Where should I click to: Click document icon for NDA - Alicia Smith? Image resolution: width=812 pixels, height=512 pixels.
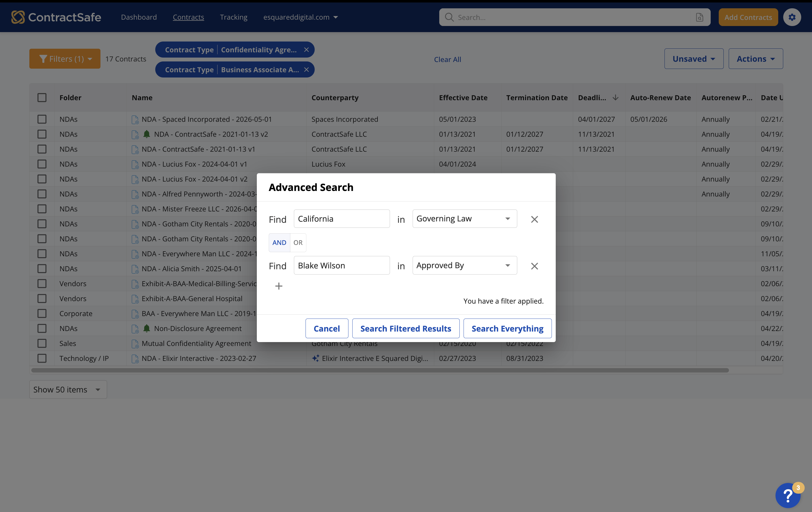click(135, 269)
